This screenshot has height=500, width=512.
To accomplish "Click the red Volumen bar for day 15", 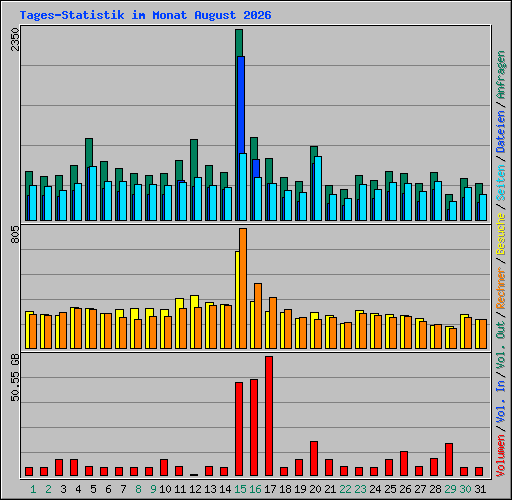I will click(x=239, y=429).
